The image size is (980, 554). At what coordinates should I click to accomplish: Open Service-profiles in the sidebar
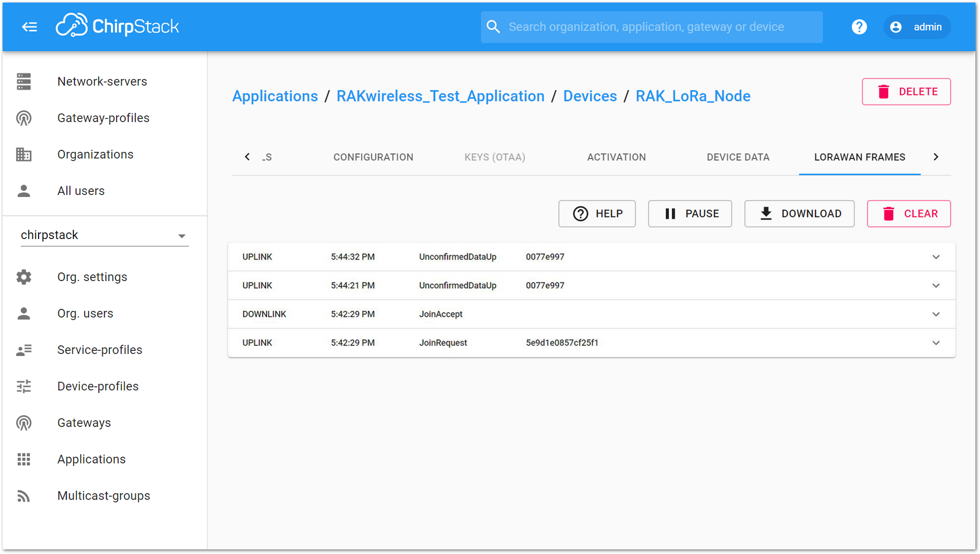point(100,350)
